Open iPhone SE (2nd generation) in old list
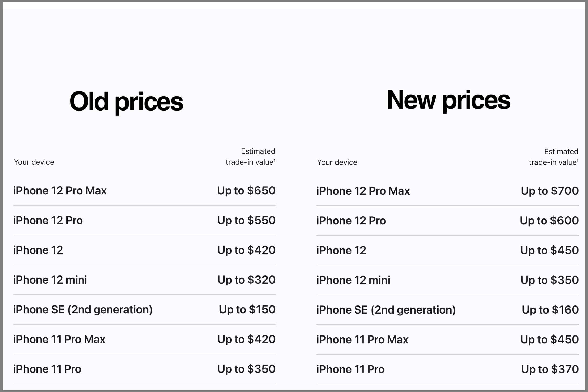The height and width of the screenshot is (392, 588). point(83,310)
